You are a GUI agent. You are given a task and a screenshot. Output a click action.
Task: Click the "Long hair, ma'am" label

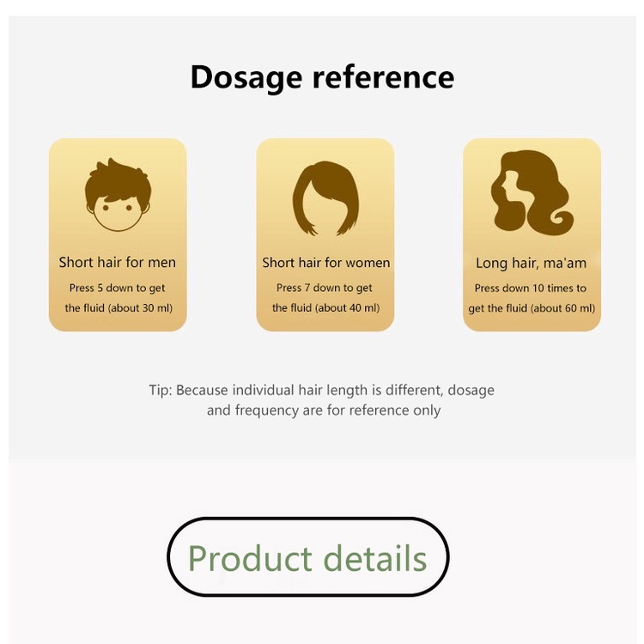[532, 263]
